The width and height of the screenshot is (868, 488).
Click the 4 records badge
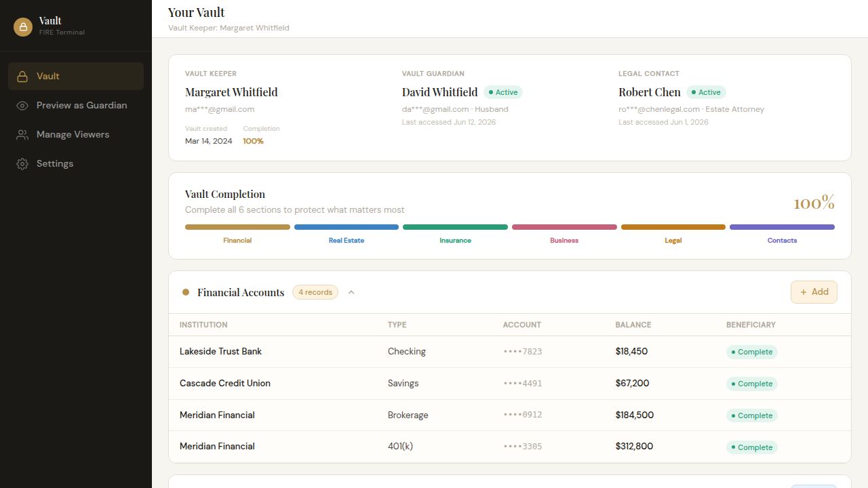pos(315,292)
